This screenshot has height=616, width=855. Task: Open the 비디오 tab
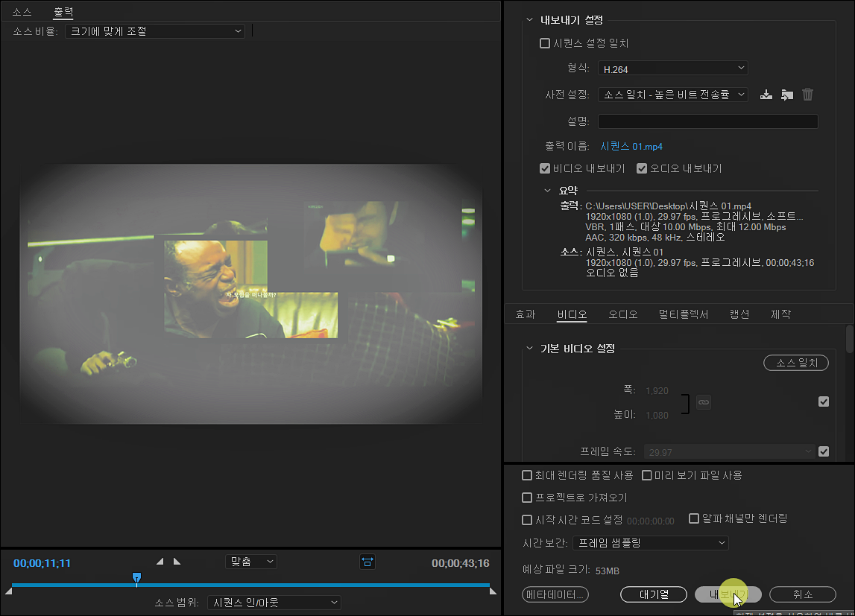tap(572, 314)
